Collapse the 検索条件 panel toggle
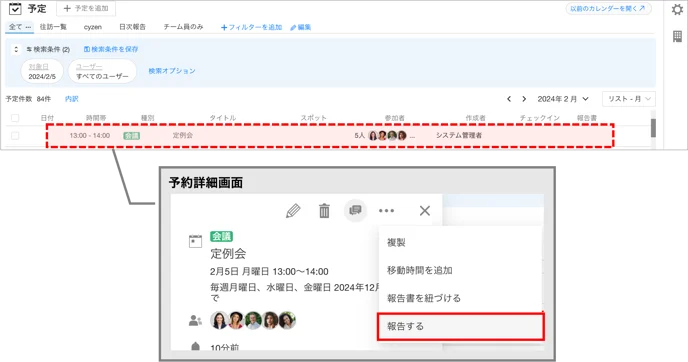Viewport: 688px width, 362px height. pyautogui.click(x=16, y=50)
